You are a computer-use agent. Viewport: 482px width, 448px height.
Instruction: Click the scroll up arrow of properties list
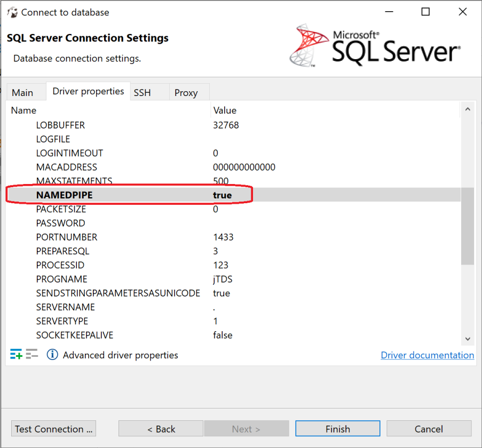(468, 109)
